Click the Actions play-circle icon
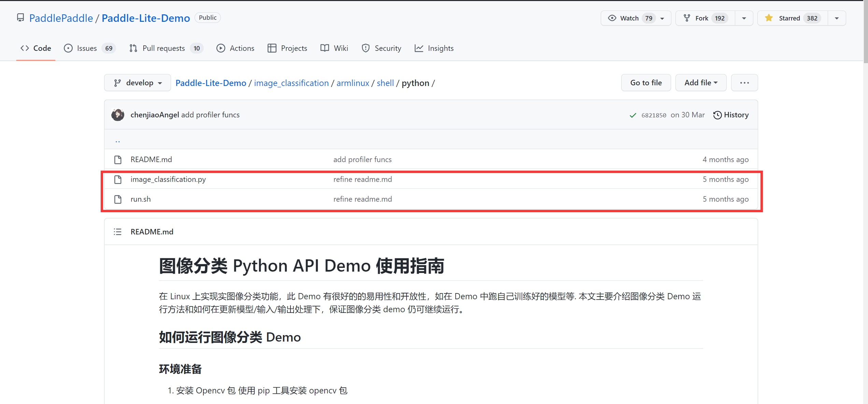 click(221, 48)
